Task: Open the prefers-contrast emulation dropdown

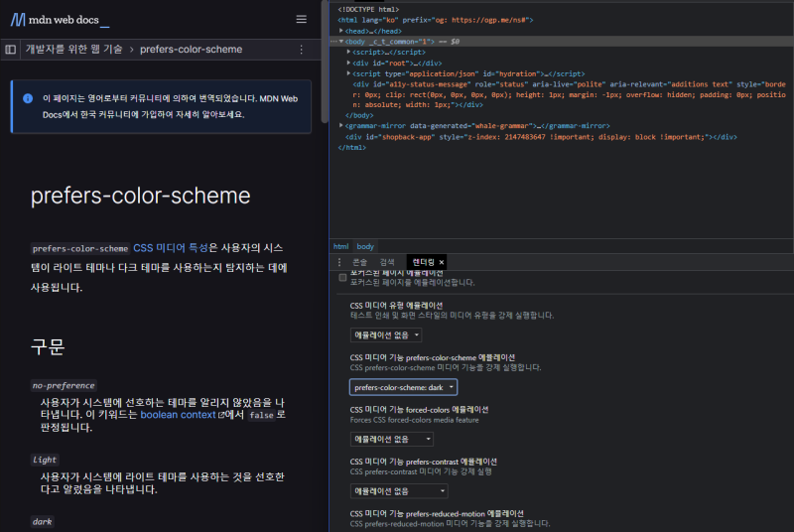Action: (399, 491)
